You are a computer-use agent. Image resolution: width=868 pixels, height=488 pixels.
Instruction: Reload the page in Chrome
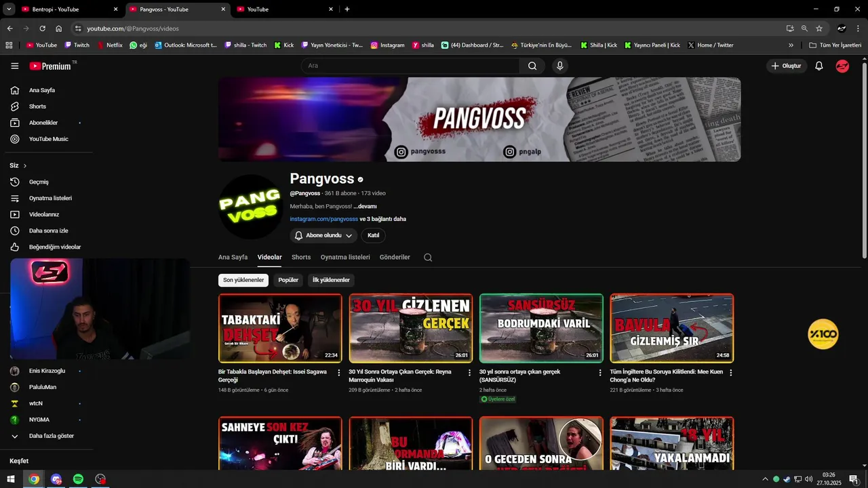[42, 28]
